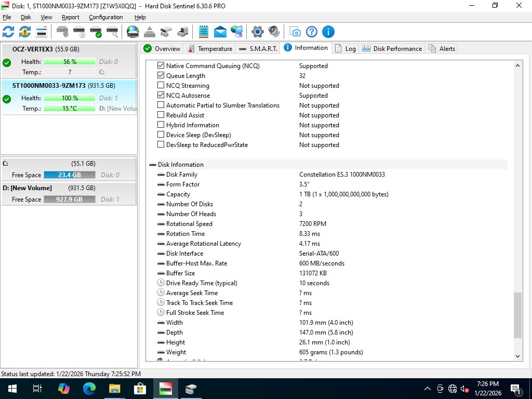Click the notepad report toolbar icon

(204, 32)
